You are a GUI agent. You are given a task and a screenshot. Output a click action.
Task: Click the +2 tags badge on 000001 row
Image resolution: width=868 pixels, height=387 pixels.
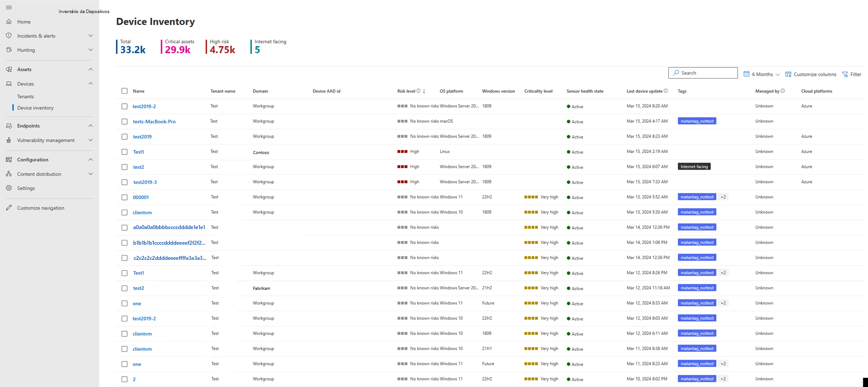coord(723,197)
